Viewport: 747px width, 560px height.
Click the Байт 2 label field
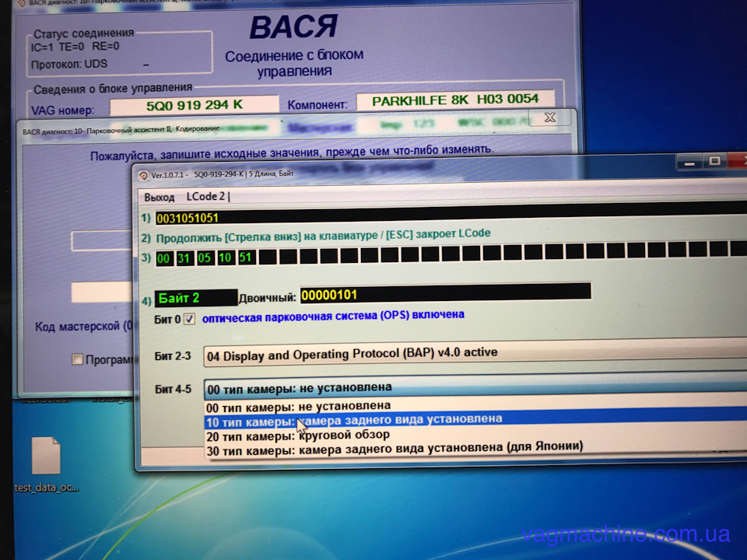click(195, 298)
